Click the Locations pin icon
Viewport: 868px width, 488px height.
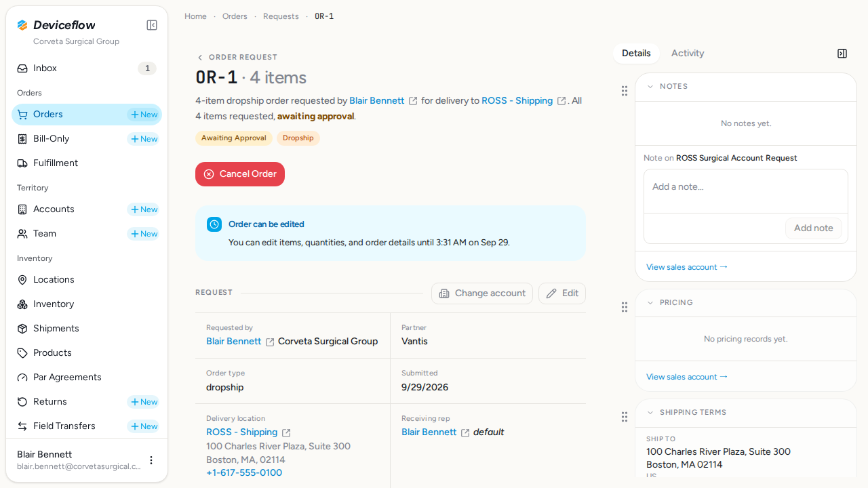point(22,280)
